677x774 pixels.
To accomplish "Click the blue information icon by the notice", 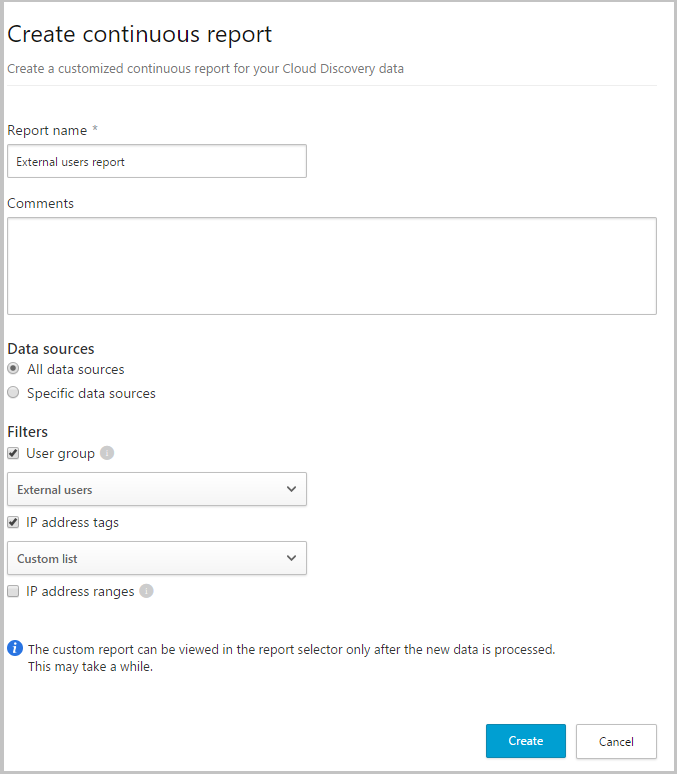I will 15,648.
